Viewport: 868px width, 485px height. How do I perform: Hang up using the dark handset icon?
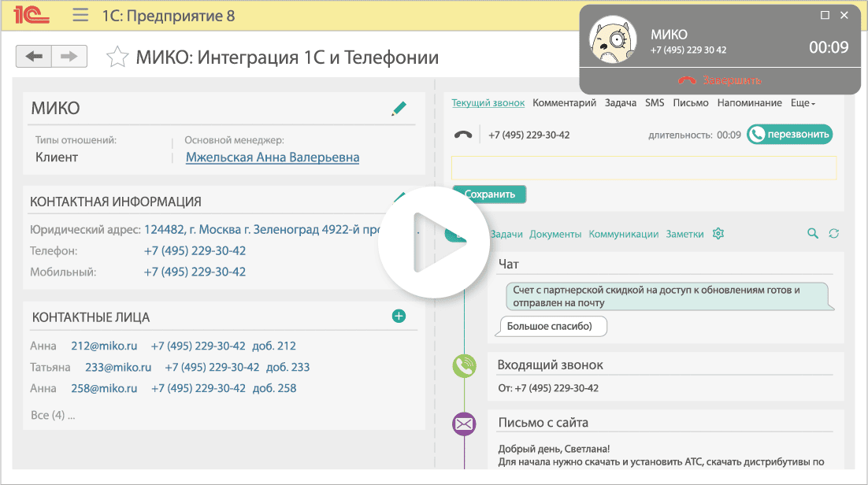coord(463,133)
